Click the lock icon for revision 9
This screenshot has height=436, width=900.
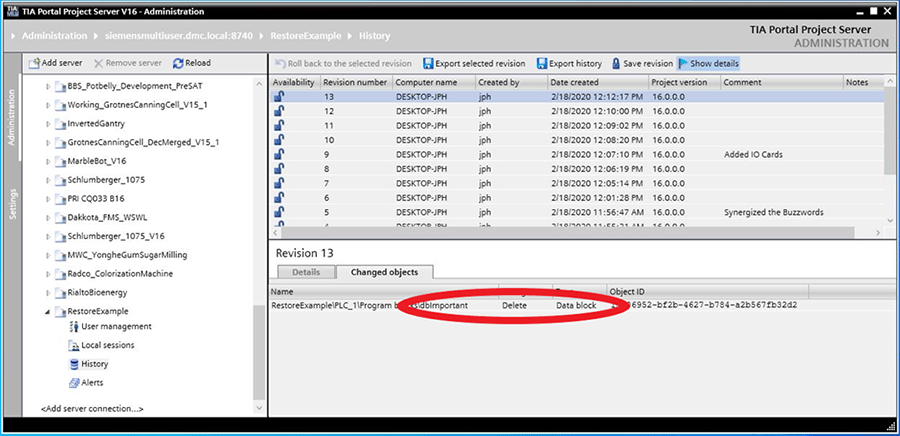[x=279, y=154]
